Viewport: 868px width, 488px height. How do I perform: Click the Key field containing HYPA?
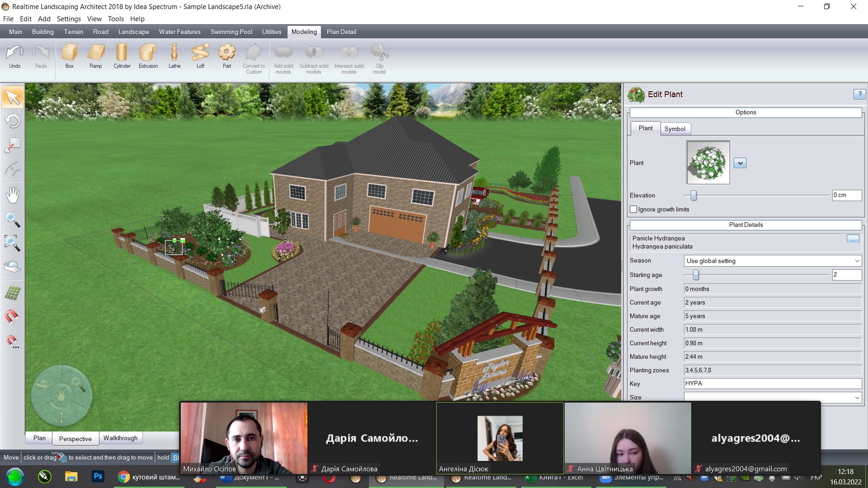(773, 384)
